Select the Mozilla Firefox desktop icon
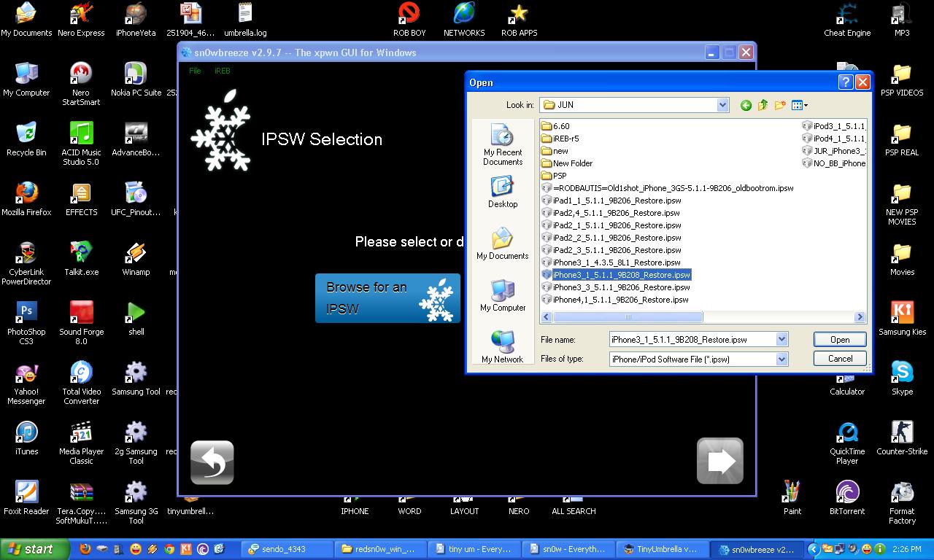The image size is (934, 560). 26,199
